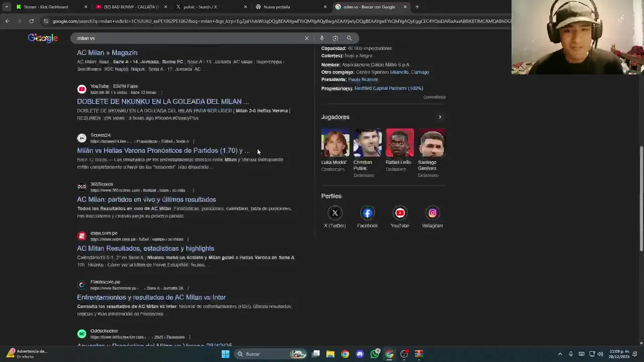Open the Paolo Scaroni president link
Viewport: 644px width, 362px height.
[x=363, y=79]
